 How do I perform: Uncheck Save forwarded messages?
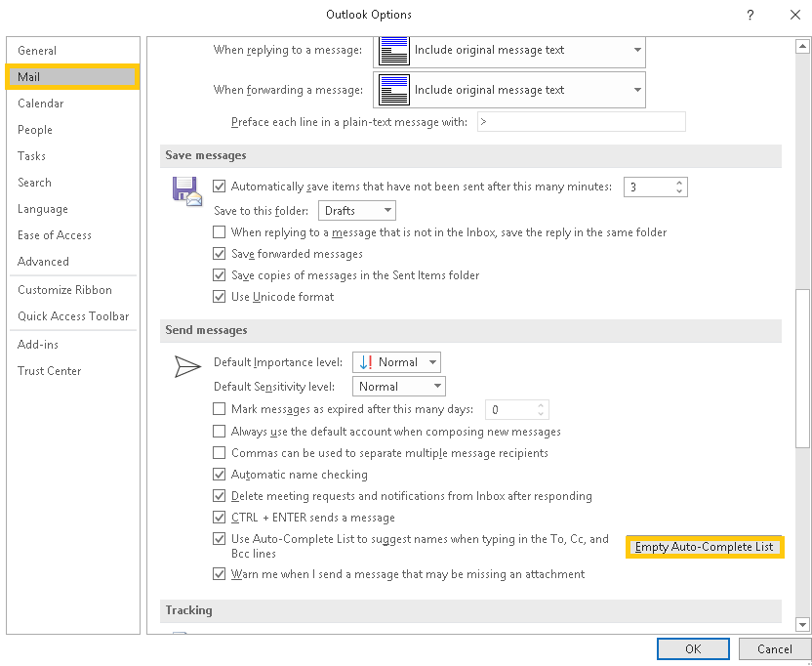tap(219, 254)
